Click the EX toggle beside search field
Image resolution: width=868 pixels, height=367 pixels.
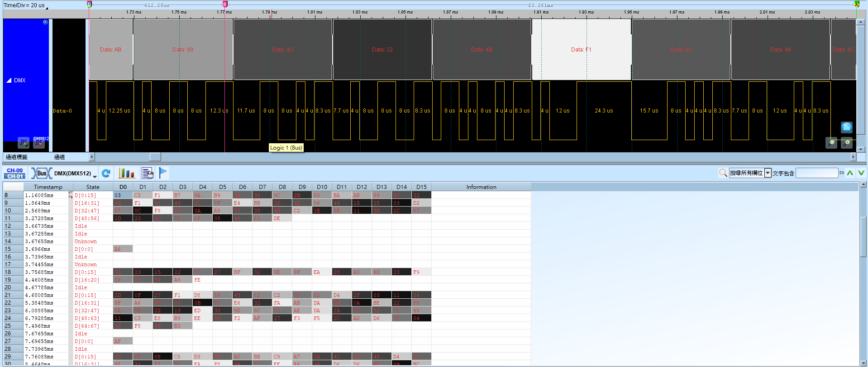point(842,173)
